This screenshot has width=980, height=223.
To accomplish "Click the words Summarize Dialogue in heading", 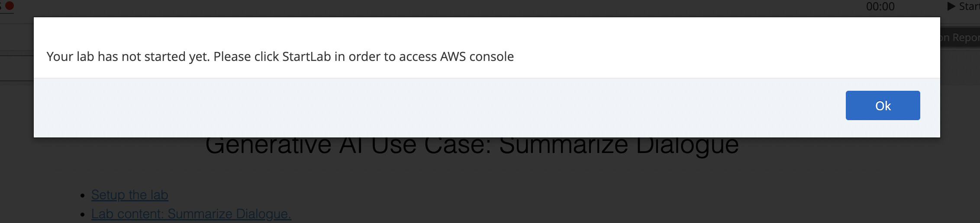I will [619, 145].
